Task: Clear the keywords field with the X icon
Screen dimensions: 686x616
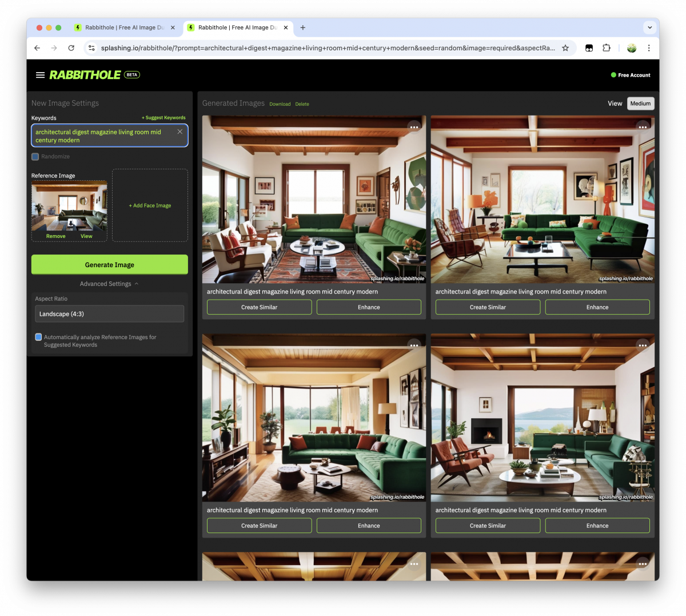Action: coord(180,132)
